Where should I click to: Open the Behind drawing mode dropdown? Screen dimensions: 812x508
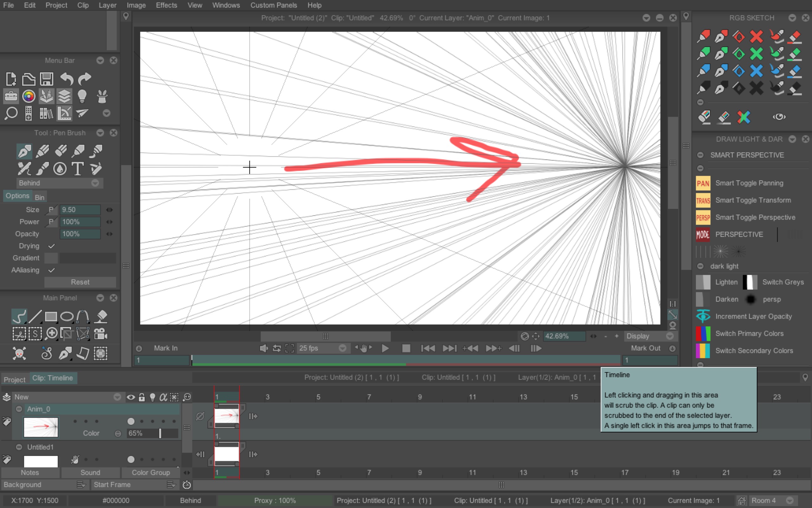[x=59, y=183]
